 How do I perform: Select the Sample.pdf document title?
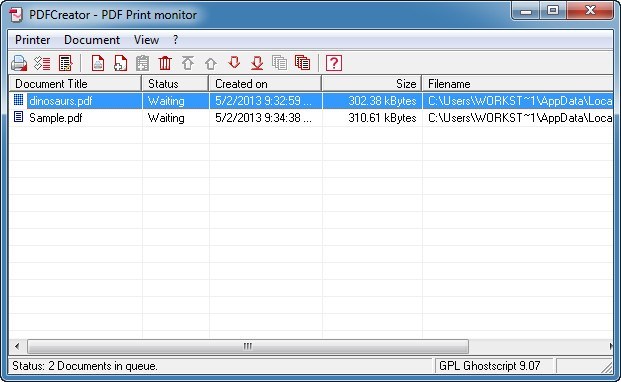56,118
